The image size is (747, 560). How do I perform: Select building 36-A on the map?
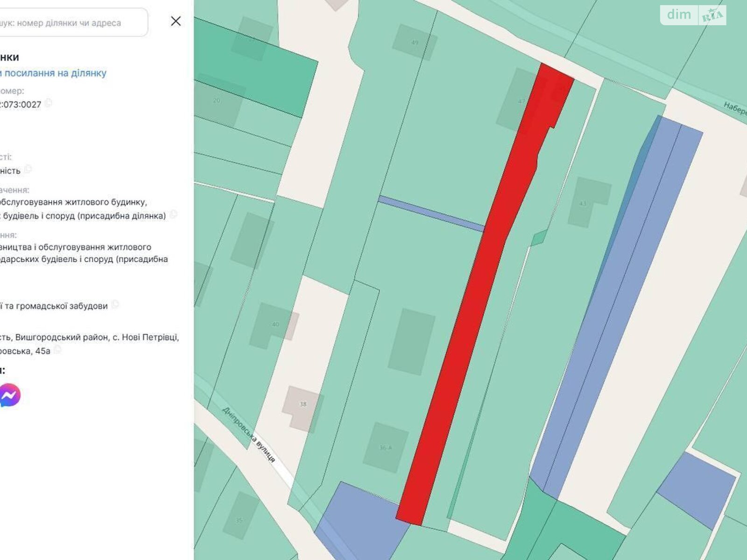[x=386, y=448]
